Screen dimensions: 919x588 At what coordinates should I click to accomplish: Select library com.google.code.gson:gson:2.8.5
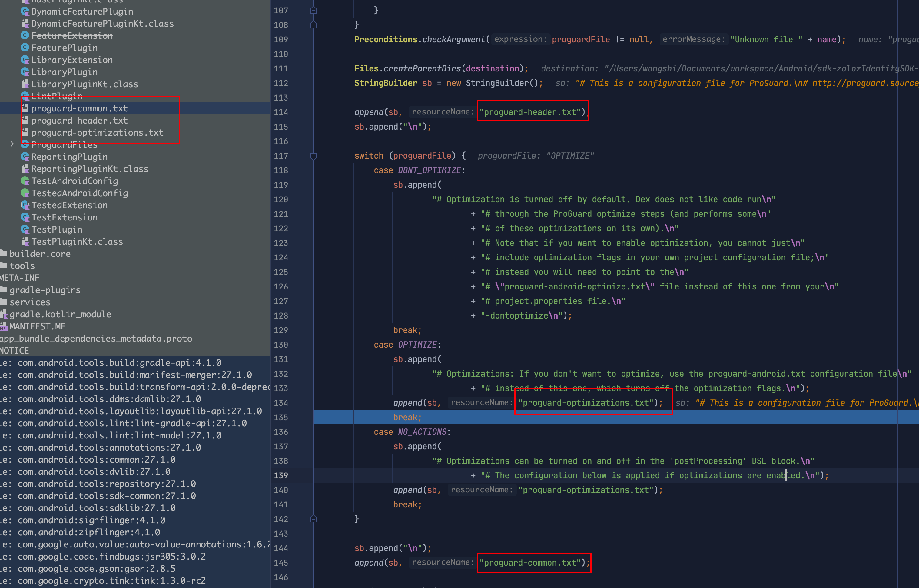[96, 569]
